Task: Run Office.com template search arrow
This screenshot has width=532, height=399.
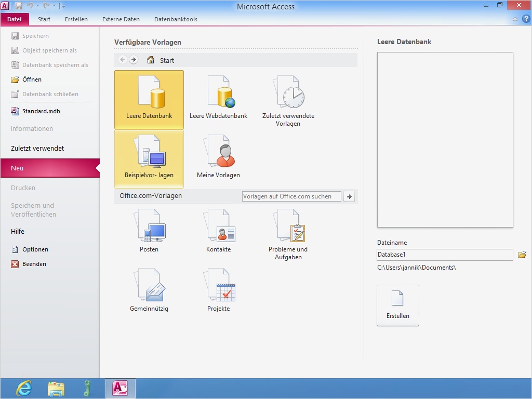Action: pyautogui.click(x=349, y=196)
